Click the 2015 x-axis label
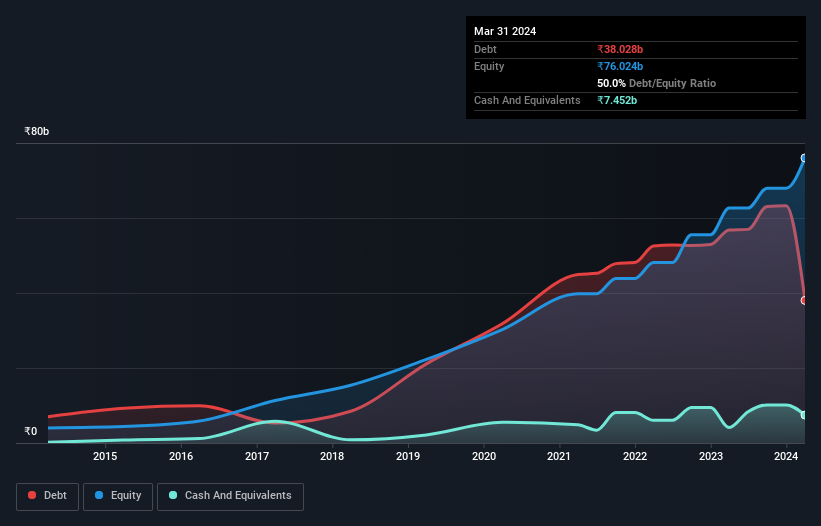This screenshot has height=526, width=821. pyautogui.click(x=105, y=456)
